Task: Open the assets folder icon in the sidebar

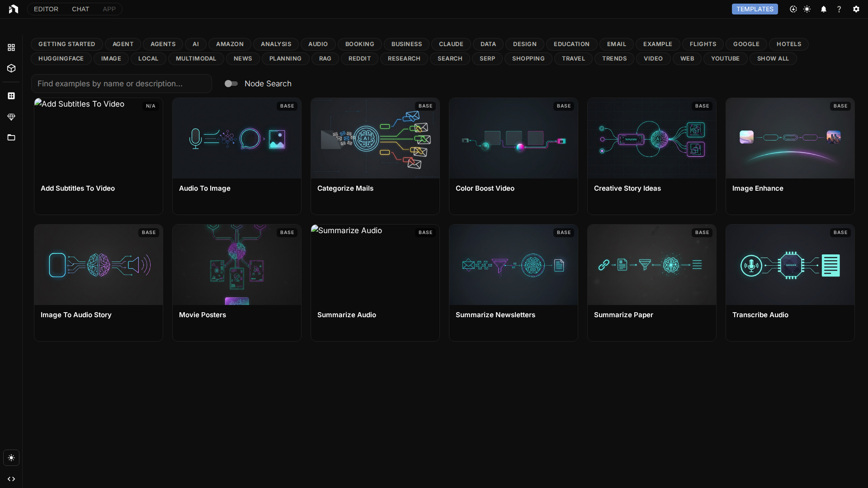Action: (11, 137)
